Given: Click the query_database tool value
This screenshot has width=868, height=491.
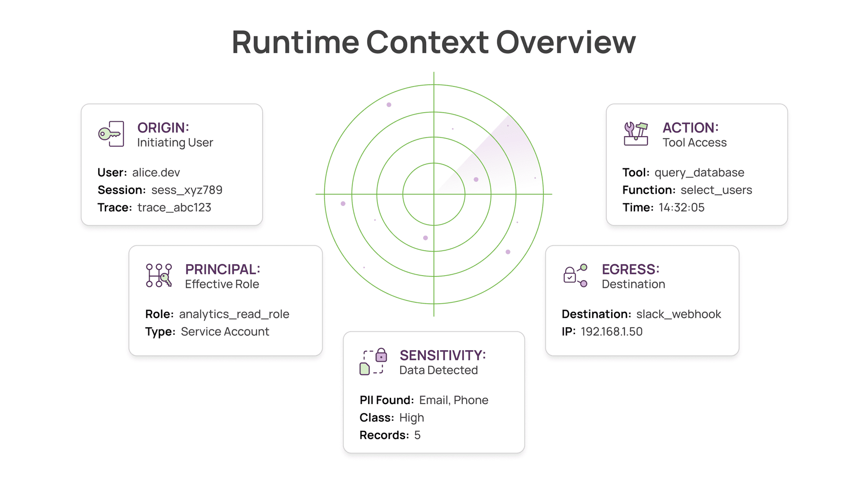Looking at the screenshot, I should click(x=699, y=172).
